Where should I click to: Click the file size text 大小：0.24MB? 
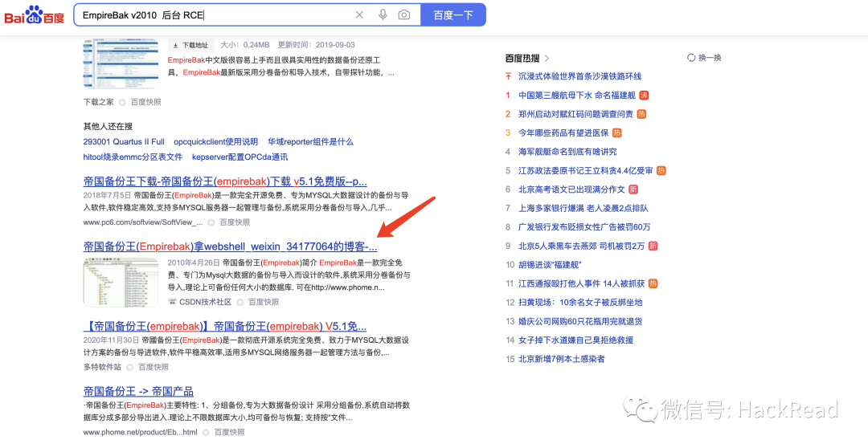click(x=244, y=45)
